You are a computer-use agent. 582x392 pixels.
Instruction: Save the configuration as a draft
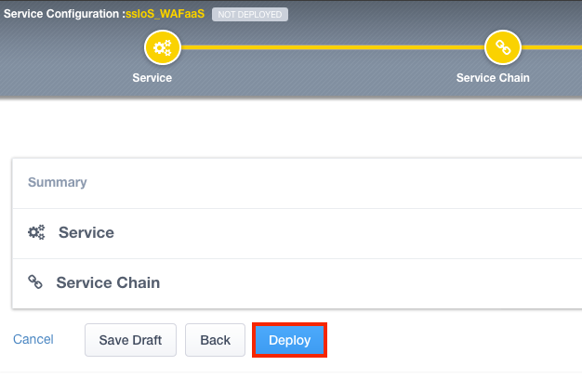coord(130,340)
